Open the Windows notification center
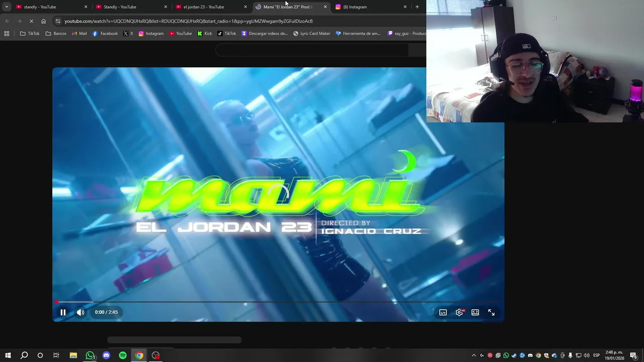The height and width of the screenshot is (362, 644). (x=633, y=355)
